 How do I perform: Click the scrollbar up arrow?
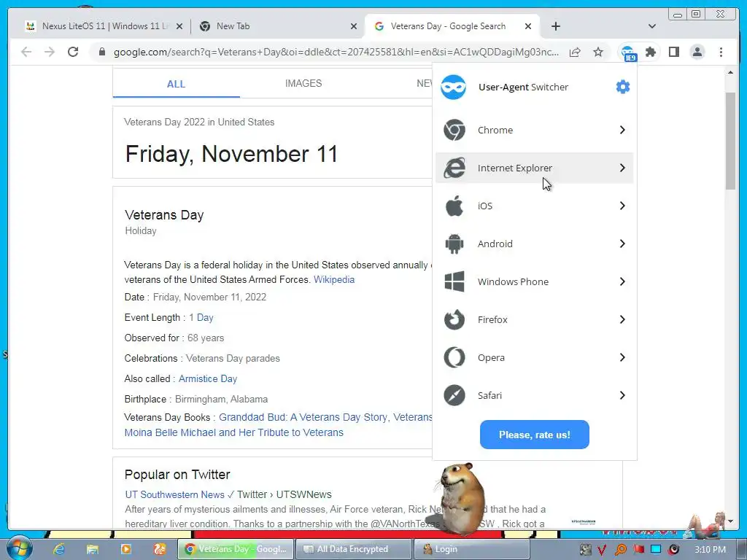coord(730,72)
